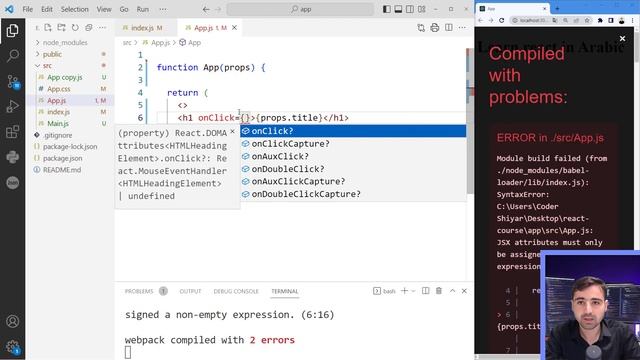The image size is (640, 360).
Task: Open changes compare icon in editor toolbar
Action: point(421,28)
